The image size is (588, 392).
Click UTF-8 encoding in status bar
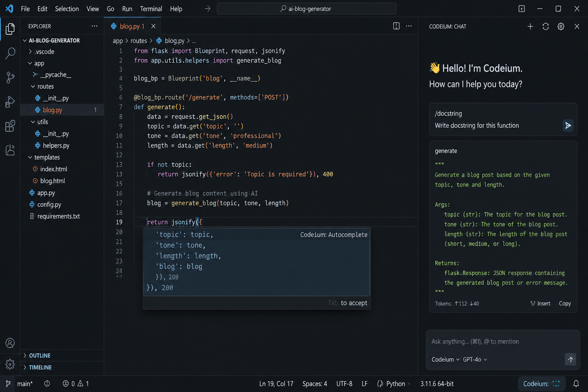(345, 384)
